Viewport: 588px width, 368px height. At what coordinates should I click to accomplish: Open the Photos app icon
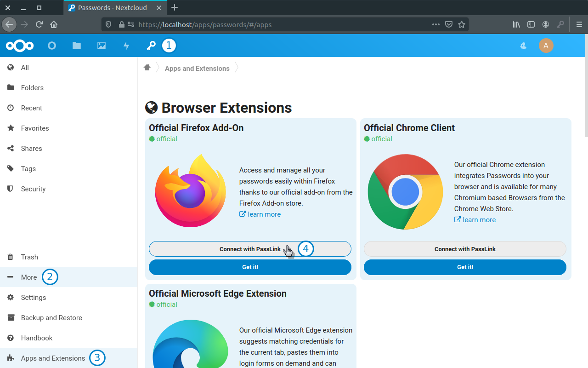102,46
